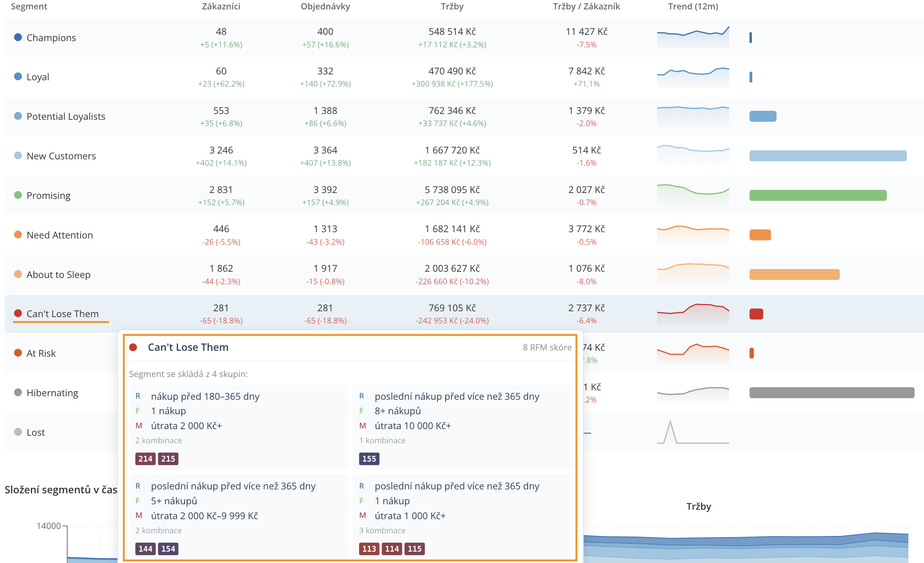Click RFM score badge 115
Image resolution: width=924 pixels, height=563 pixels.
[x=415, y=549]
